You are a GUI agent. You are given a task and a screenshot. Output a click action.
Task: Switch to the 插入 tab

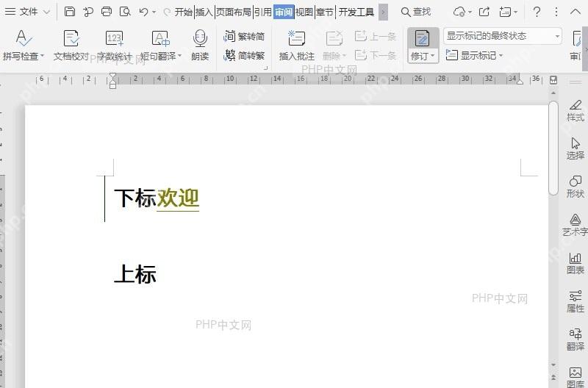(204, 12)
